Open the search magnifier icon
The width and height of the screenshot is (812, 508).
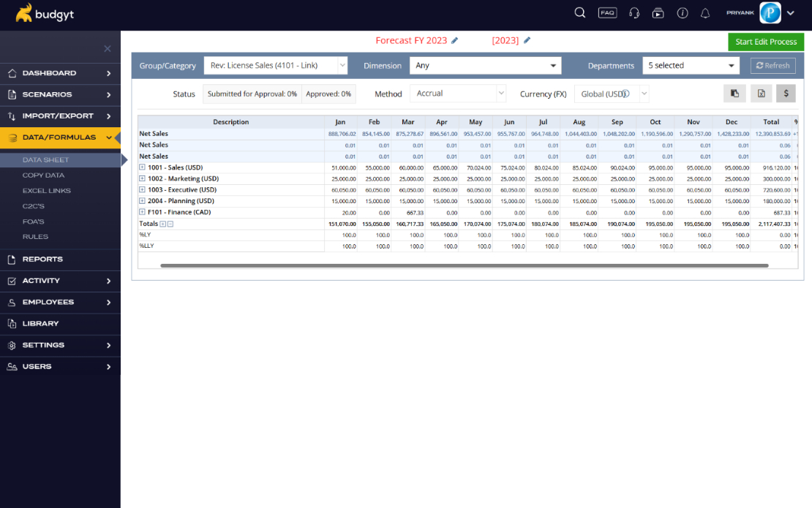coord(580,13)
